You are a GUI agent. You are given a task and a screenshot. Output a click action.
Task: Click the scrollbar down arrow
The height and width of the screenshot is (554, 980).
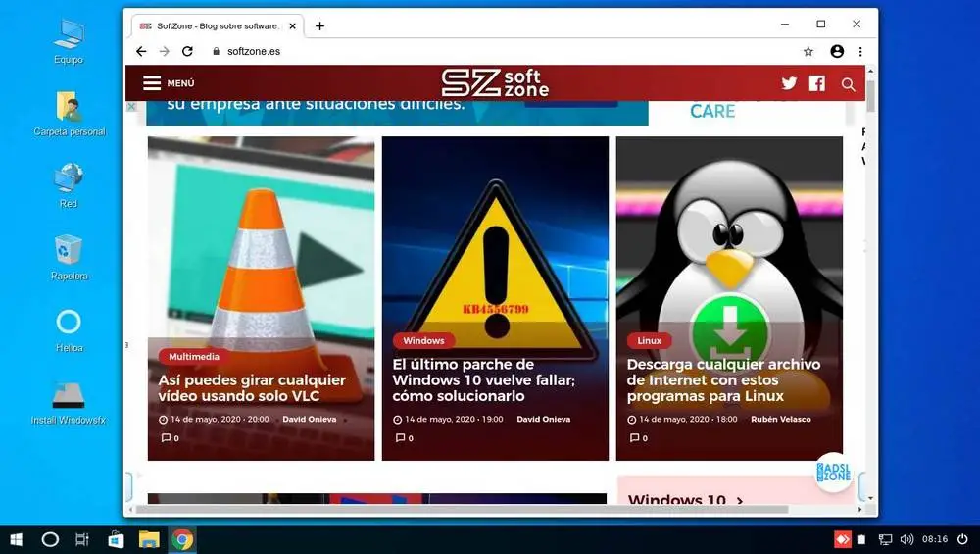870,498
